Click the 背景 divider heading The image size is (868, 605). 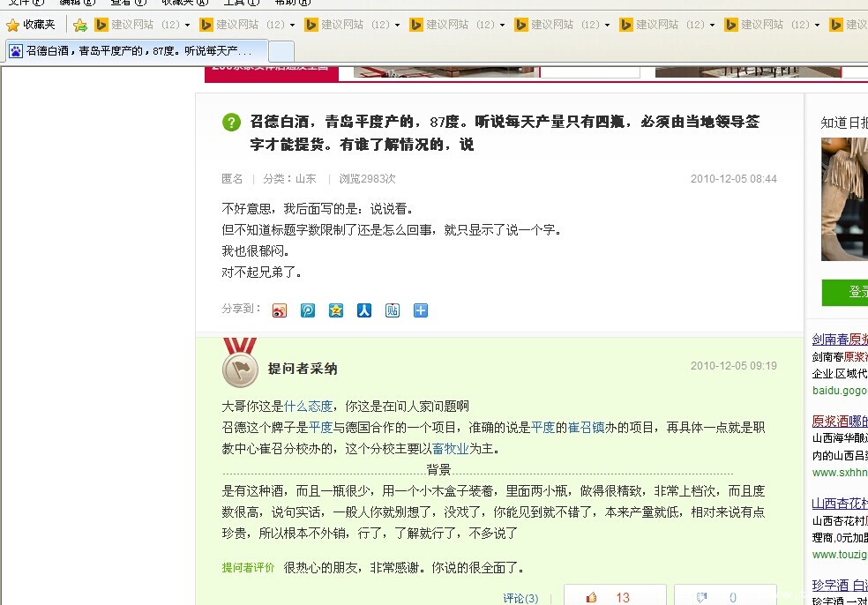click(438, 470)
